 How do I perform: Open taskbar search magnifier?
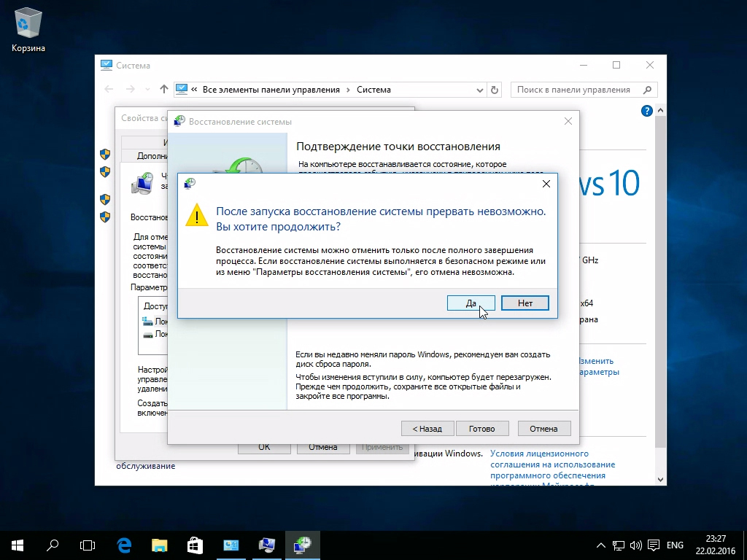click(53, 545)
